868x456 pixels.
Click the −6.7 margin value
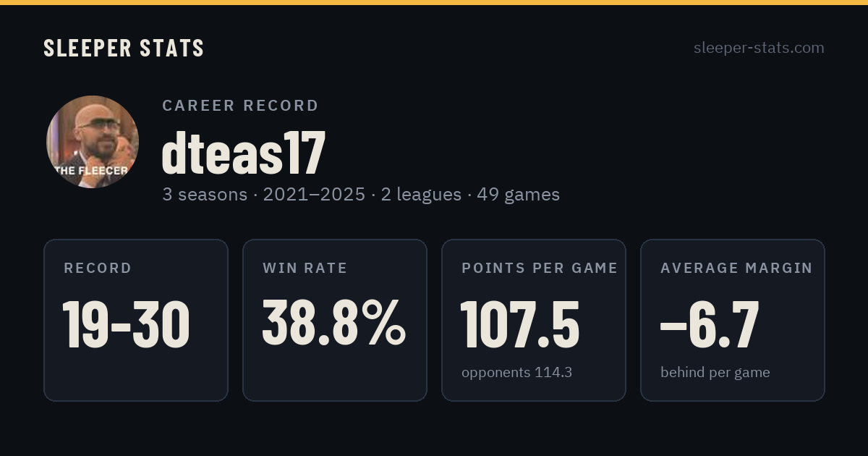[x=710, y=325]
